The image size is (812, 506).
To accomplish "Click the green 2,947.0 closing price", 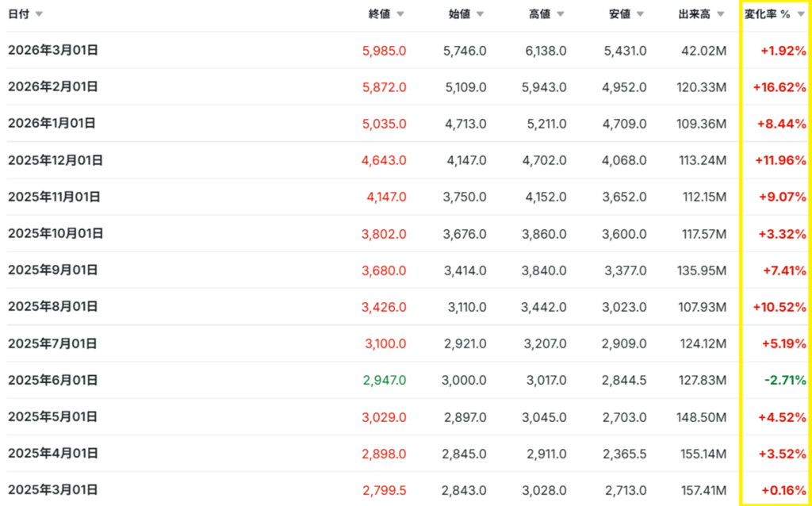I will 385,381.
